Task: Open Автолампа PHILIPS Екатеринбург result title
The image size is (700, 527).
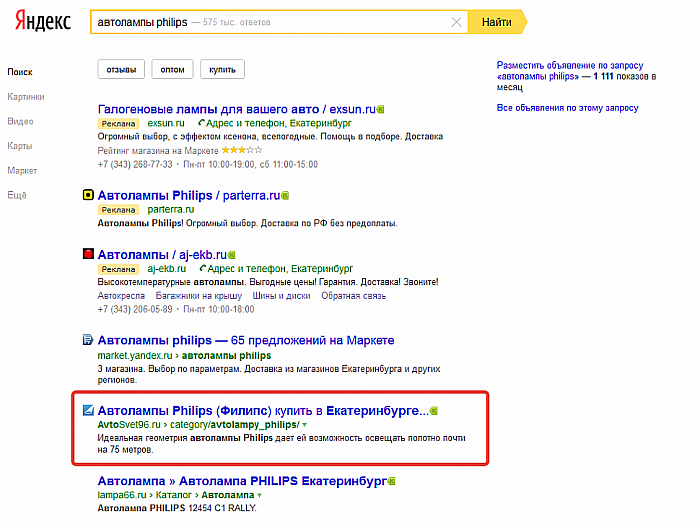Action: (242, 481)
